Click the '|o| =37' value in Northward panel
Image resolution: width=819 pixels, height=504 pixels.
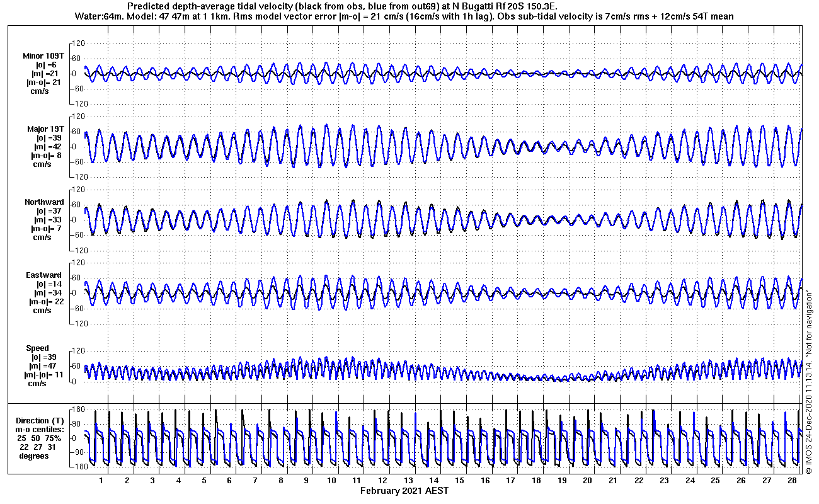(x=49, y=211)
